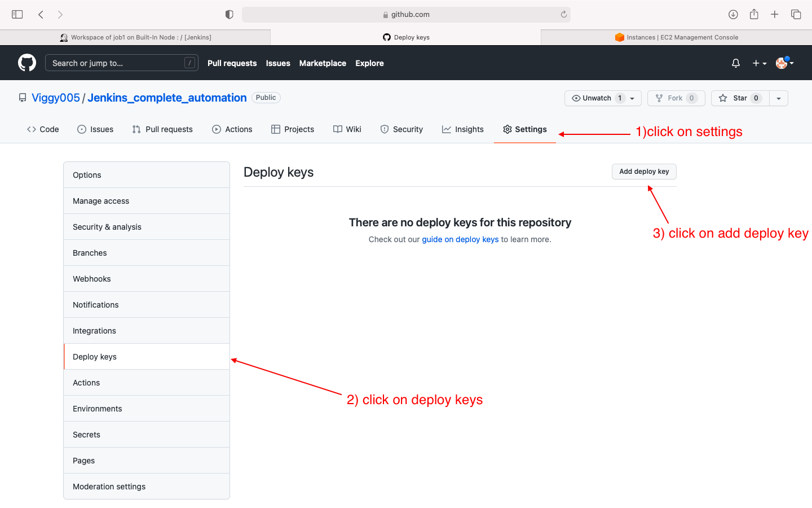
Task: Open Options in settings sidebar
Action: click(147, 175)
